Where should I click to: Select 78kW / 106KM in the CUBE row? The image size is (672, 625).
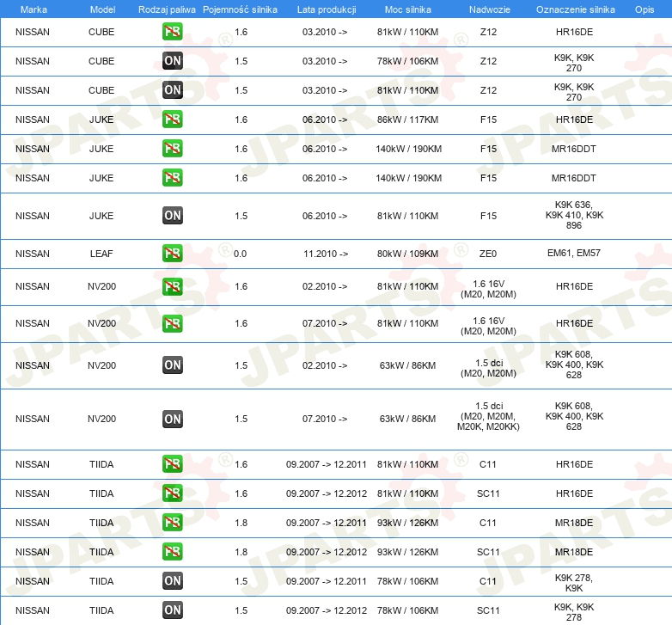pos(407,61)
